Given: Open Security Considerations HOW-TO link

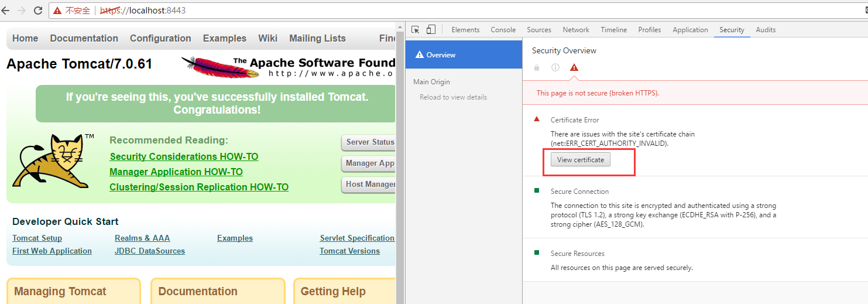Looking at the screenshot, I should (x=184, y=156).
